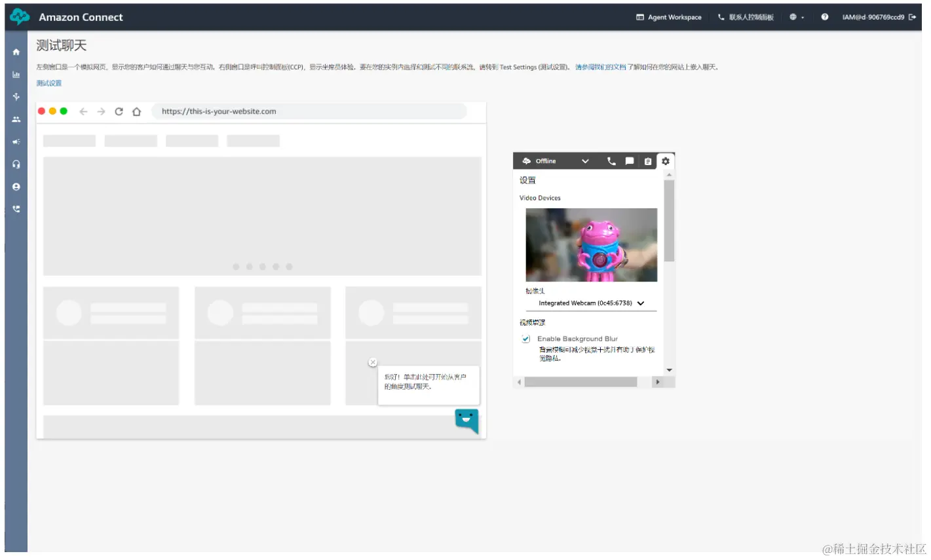Open the bar chart analytics sidebar icon
Viewport: 931px width, 560px height.
click(x=16, y=75)
